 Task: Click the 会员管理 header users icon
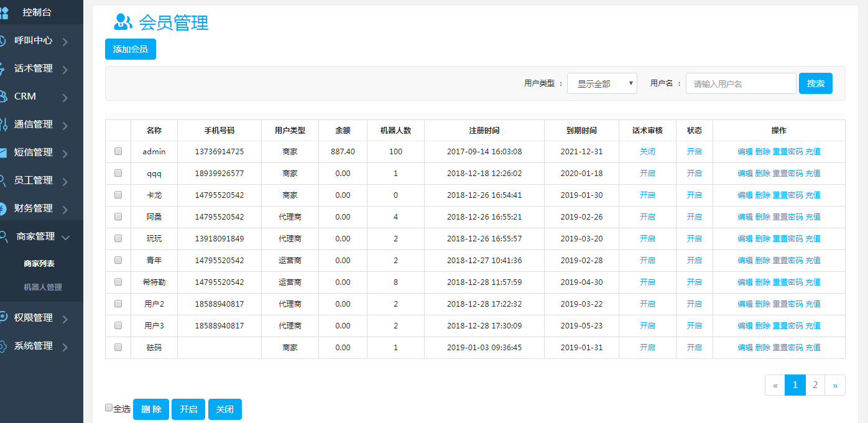tap(123, 22)
